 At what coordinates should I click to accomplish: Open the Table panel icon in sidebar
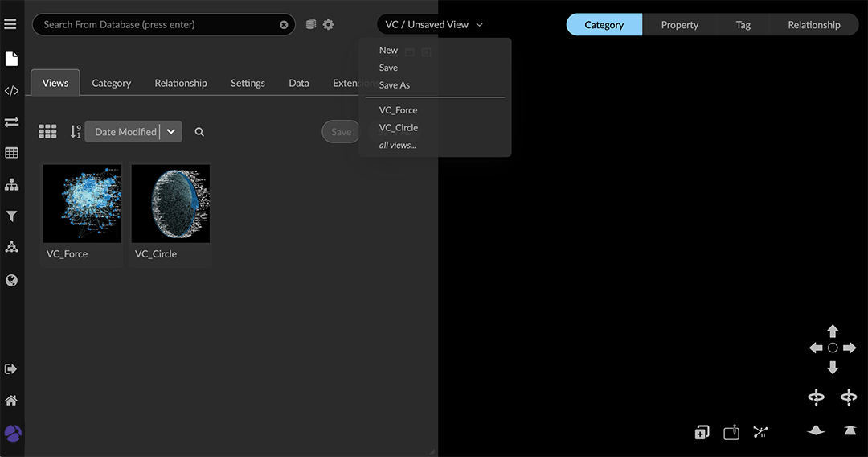point(11,153)
